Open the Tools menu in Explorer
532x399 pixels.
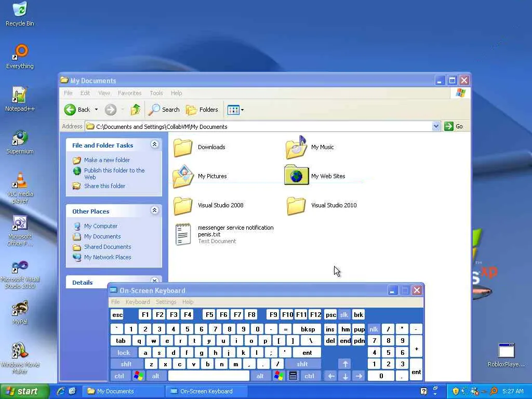click(156, 93)
